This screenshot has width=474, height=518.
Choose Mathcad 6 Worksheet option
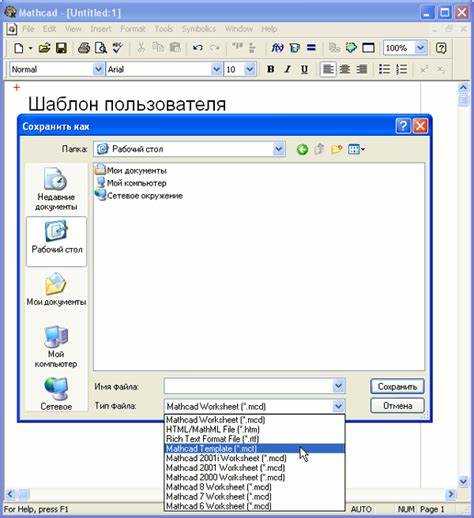click(x=255, y=506)
